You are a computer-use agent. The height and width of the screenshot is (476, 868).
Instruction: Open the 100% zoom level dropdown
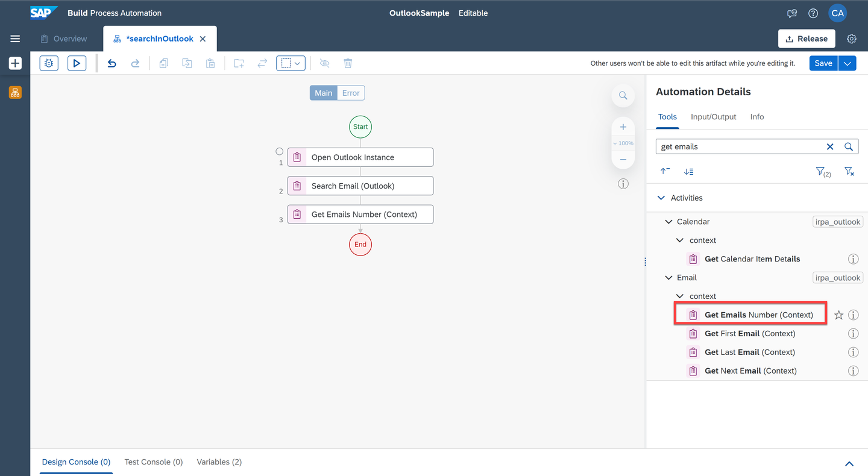click(x=623, y=143)
